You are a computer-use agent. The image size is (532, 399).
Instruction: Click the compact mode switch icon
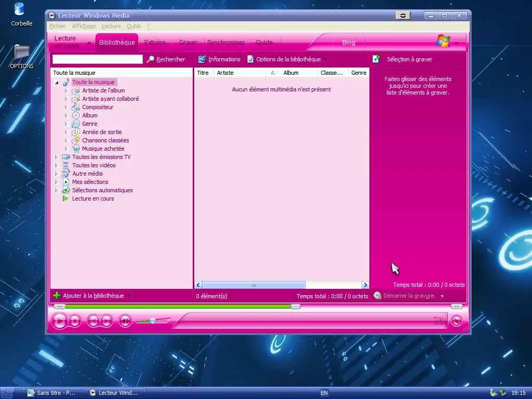point(456,321)
